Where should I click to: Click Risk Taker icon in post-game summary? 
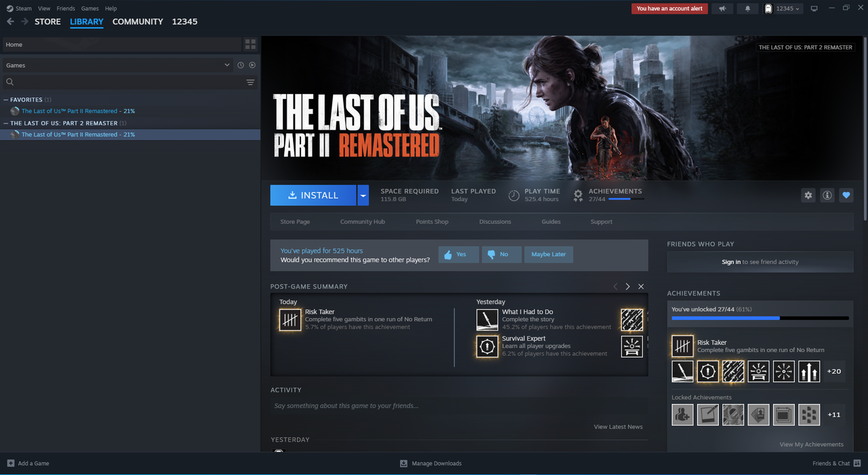click(x=290, y=320)
